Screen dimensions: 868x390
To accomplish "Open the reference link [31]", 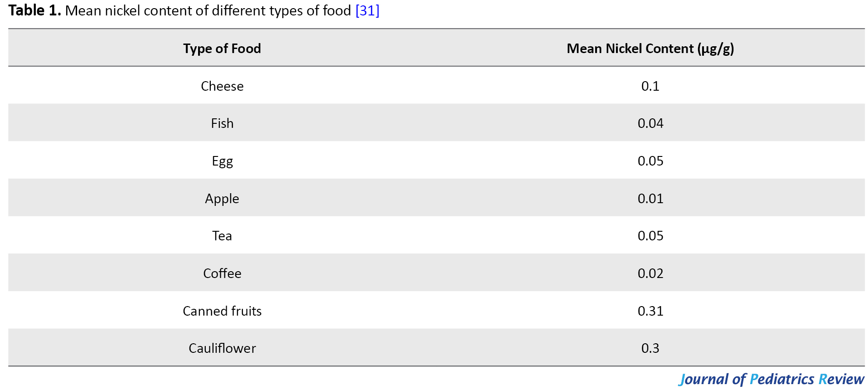I will (x=367, y=10).
